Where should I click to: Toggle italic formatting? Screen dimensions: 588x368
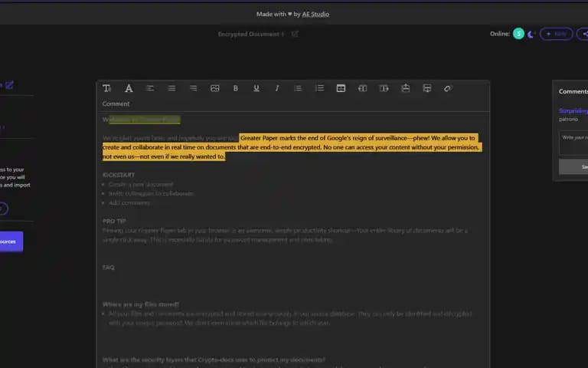coord(277,88)
